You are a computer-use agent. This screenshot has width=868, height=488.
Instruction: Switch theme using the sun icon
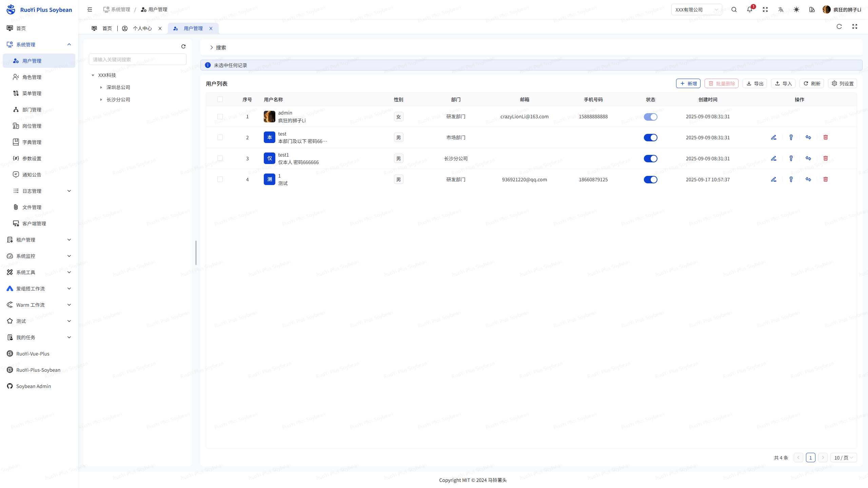click(796, 9)
